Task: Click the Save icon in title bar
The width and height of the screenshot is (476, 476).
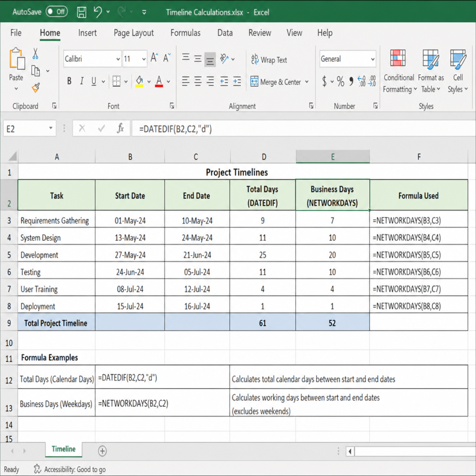Action: pyautogui.click(x=81, y=12)
